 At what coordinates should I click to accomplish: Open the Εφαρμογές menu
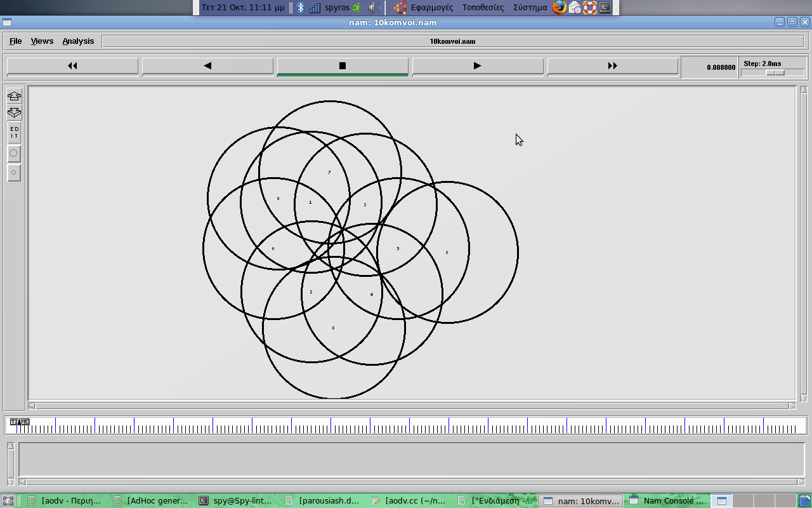[x=431, y=8]
